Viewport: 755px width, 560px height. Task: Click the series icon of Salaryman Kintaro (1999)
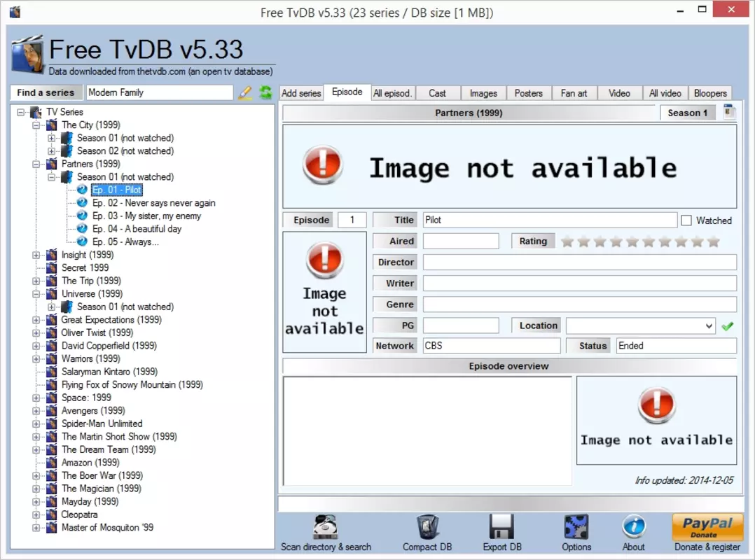52,372
